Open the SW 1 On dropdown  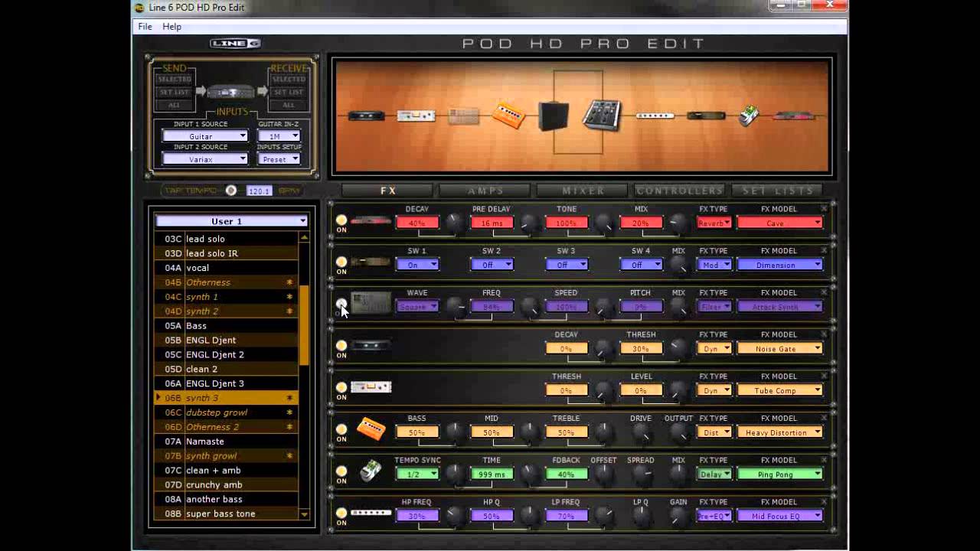pos(416,265)
